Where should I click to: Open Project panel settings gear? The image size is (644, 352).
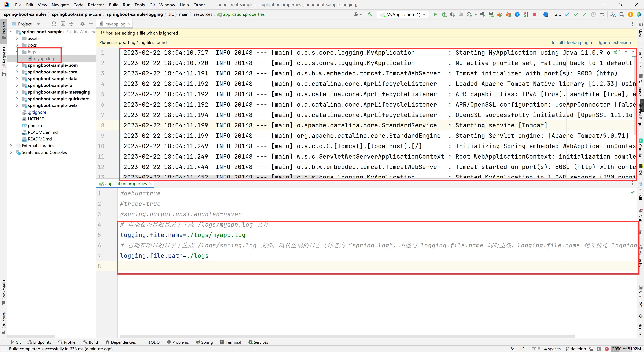(82, 24)
